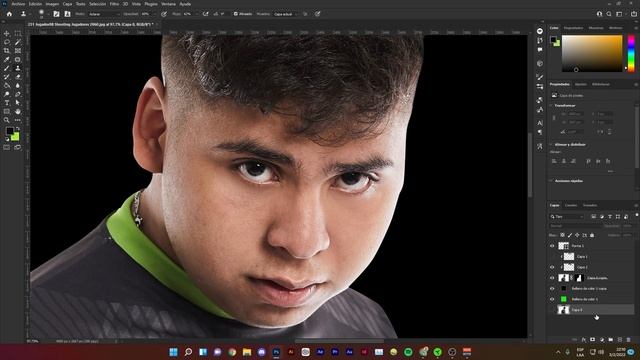Viewport: 640px width, 360px height.
Task: Hide the Forma 1 layer
Action: [552, 246]
